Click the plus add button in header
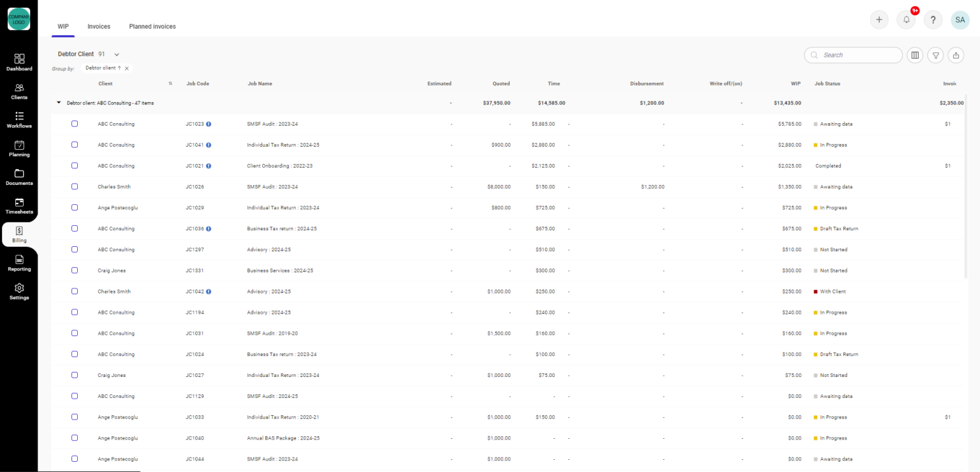The height and width of the screenshot is (472, 980). (x=879, y=20)
